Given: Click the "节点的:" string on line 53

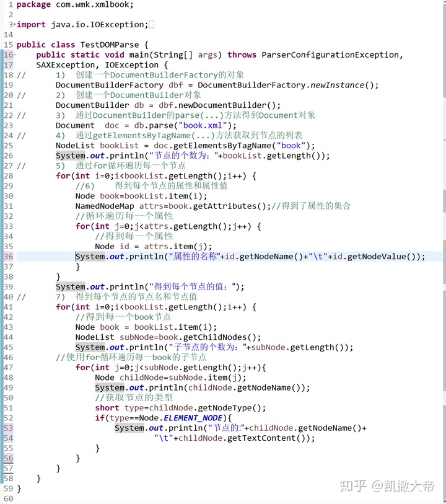Looking at the screenshot, I should [226, 428].
